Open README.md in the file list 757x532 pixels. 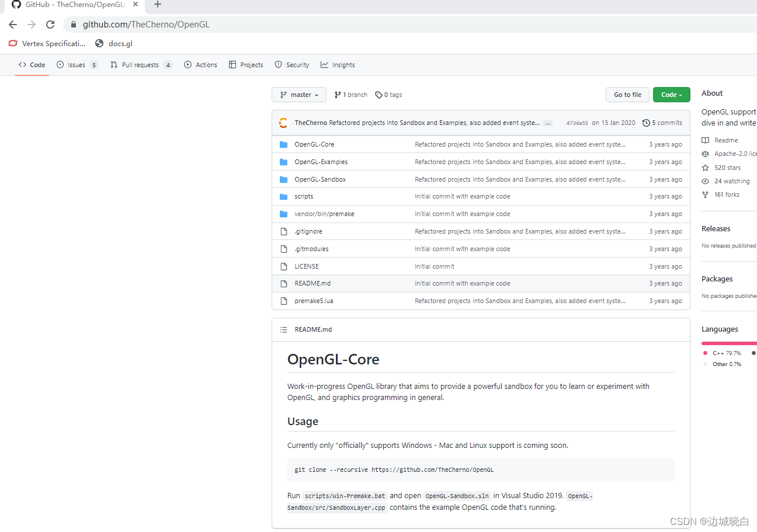click(312, 283)
